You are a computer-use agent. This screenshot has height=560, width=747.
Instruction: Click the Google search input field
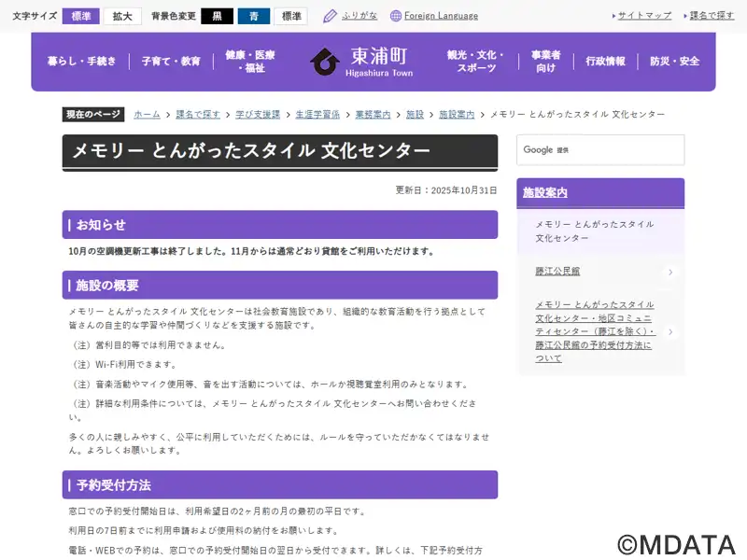point(599,150)
